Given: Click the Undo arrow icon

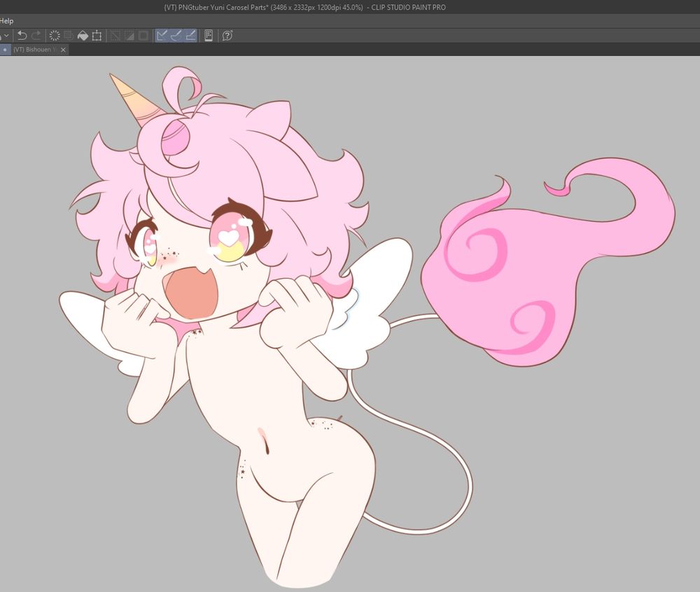Looking at the screenshot, I should point(22,36).
